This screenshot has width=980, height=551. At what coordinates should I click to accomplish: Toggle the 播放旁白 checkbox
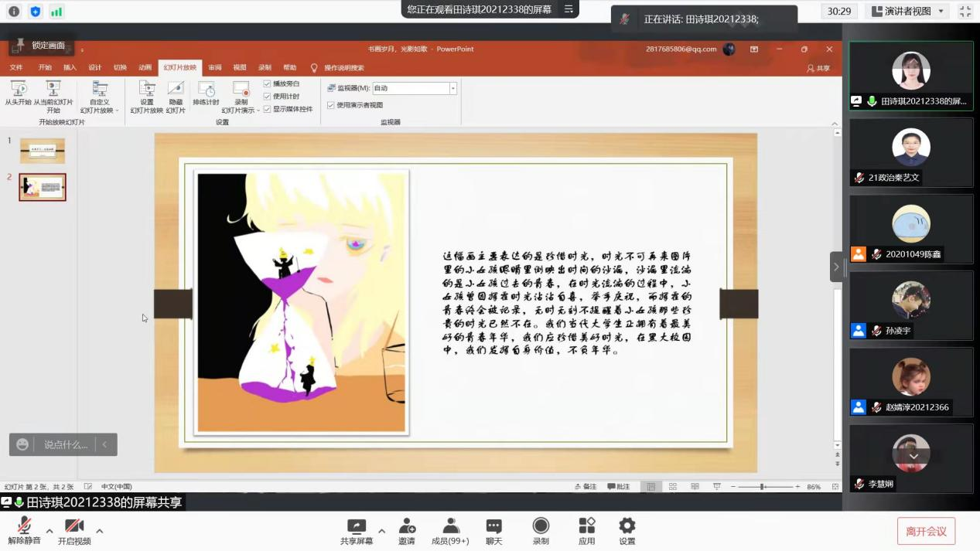(268, 83)
